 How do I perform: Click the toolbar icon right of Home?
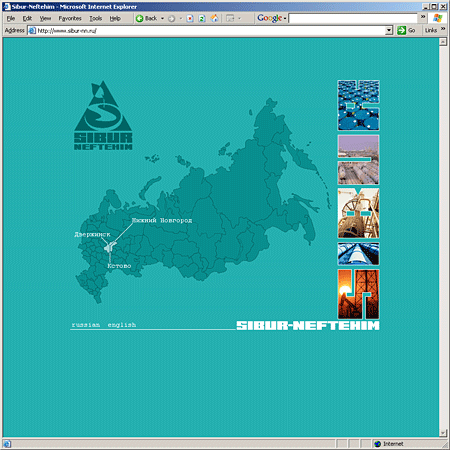(230, 18)
